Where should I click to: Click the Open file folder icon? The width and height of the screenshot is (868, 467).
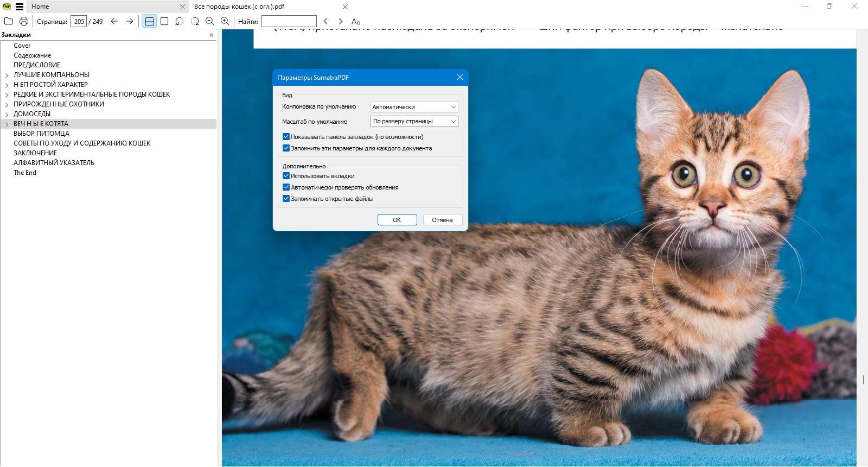click(x=9, y=21)
